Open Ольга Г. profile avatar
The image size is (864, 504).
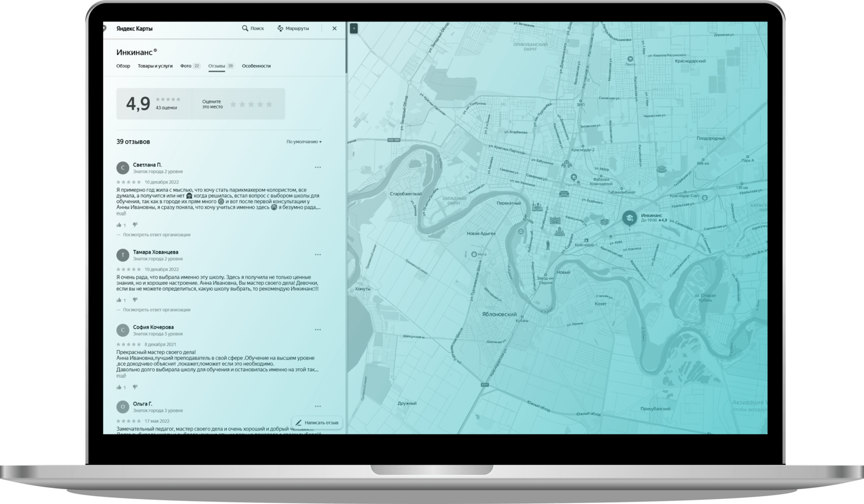(122, 407)
